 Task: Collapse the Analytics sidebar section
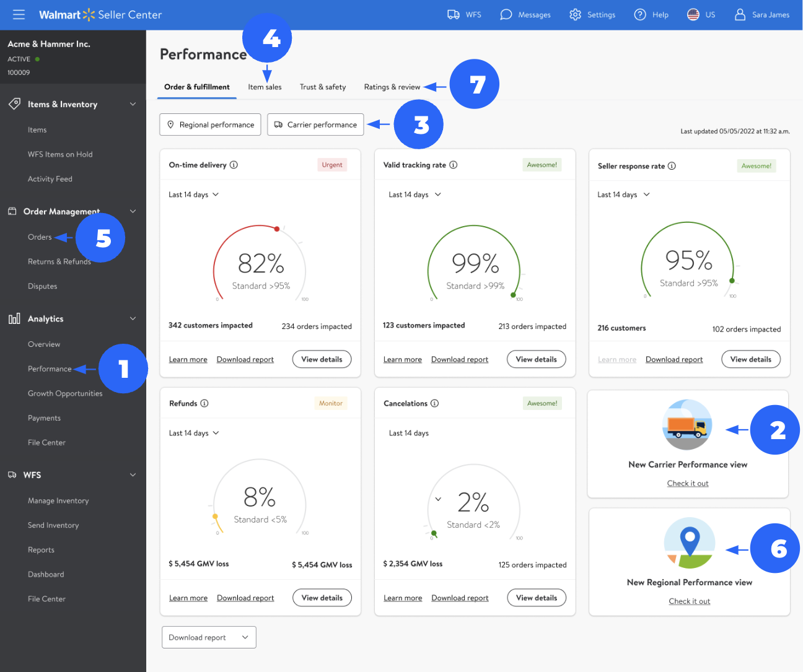click(x=133, y=318)
